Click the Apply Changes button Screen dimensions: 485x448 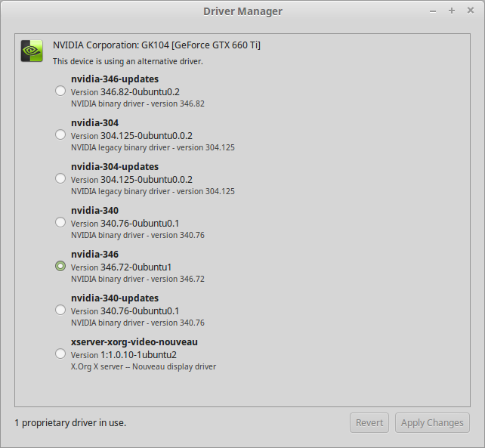click(x=432, y=422)
